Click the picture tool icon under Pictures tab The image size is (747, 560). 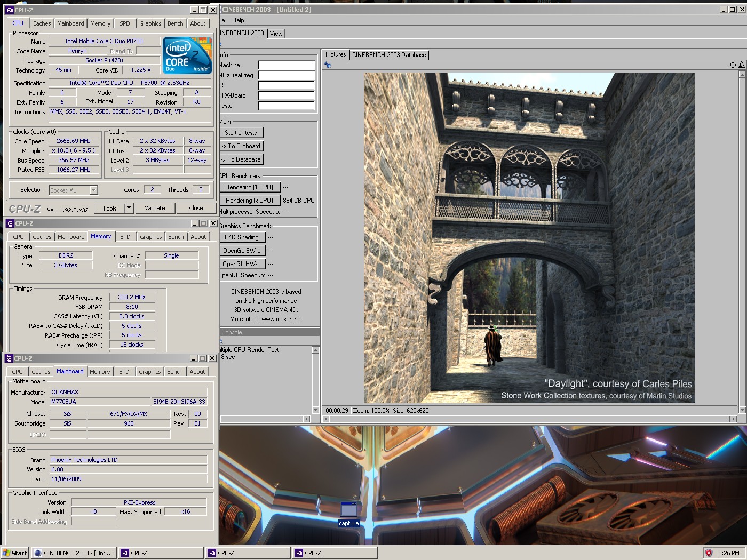coord(328,65)
